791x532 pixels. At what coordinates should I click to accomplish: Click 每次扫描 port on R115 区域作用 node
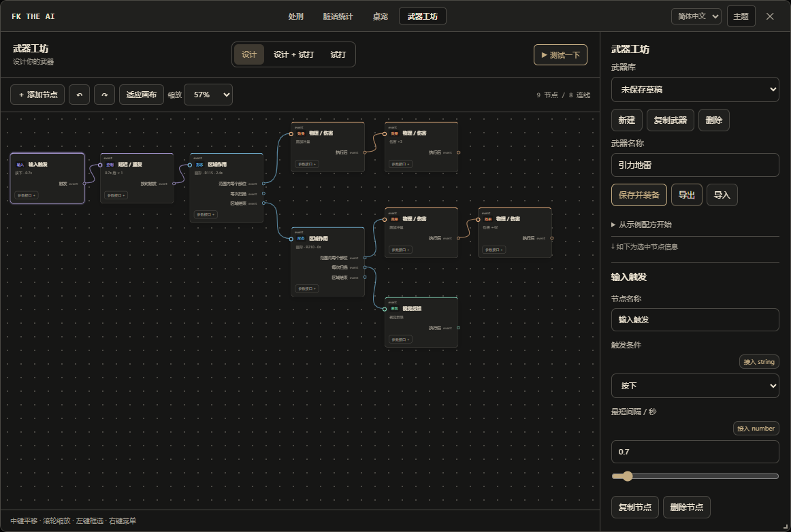[263, 194]
